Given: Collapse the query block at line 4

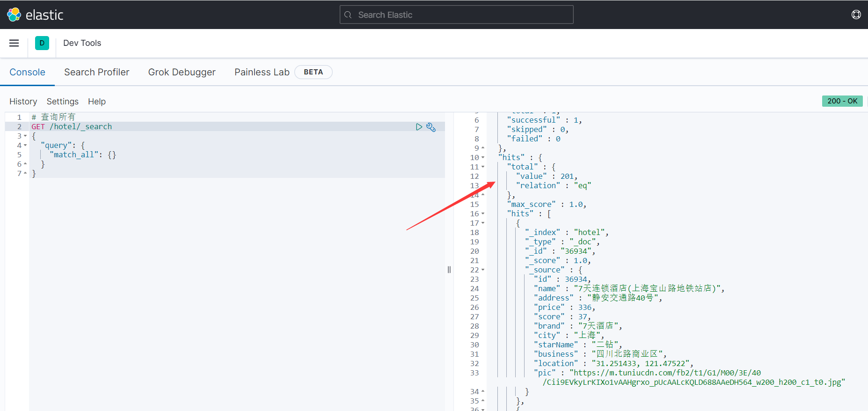Looking at the screenshot, I should coord(25,146).
